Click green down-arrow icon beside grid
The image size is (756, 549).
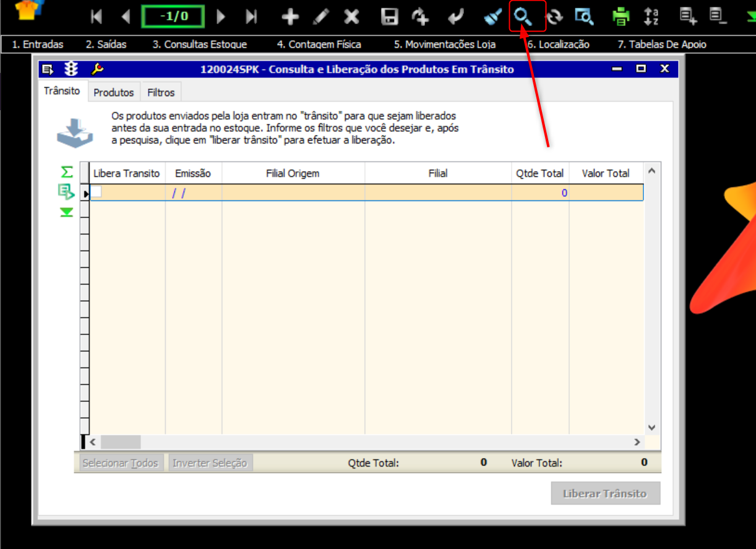click(x=67, y=212)
